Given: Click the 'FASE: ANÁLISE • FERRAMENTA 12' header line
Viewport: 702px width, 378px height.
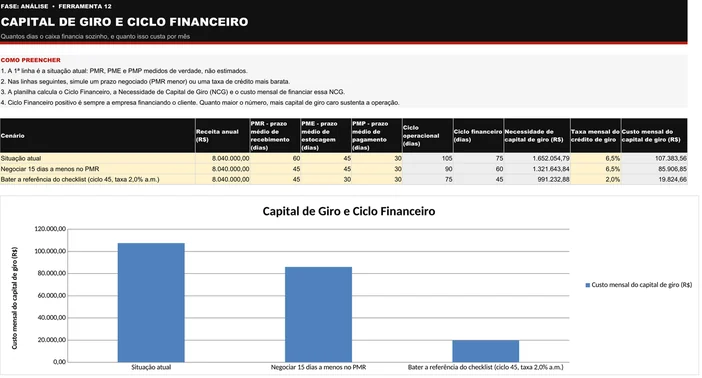Looking at the screenshot, I should [56, 6].
